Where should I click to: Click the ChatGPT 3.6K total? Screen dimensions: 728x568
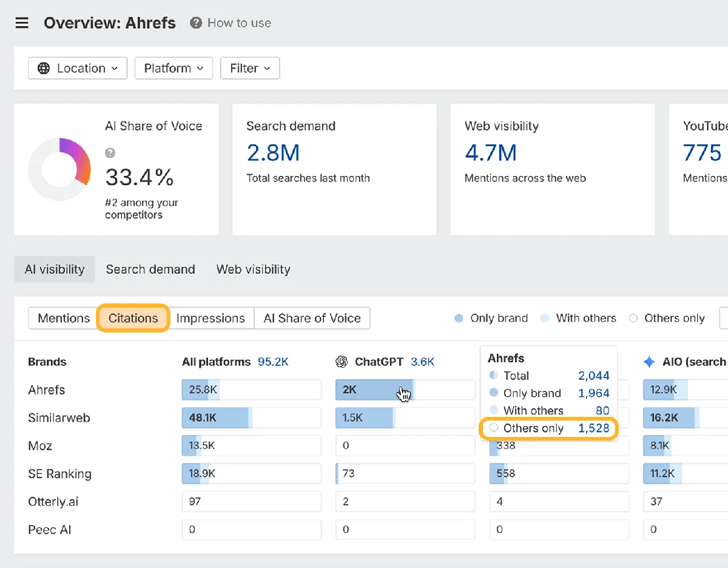tap(423, 362)
